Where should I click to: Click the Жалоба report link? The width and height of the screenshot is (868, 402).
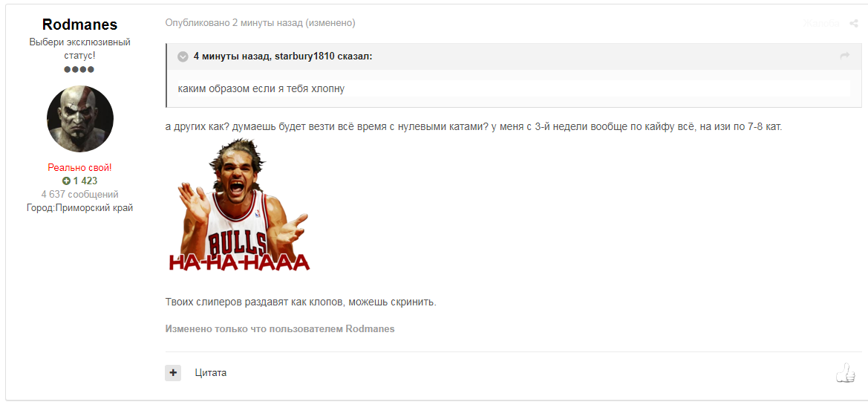coord(821,23)
